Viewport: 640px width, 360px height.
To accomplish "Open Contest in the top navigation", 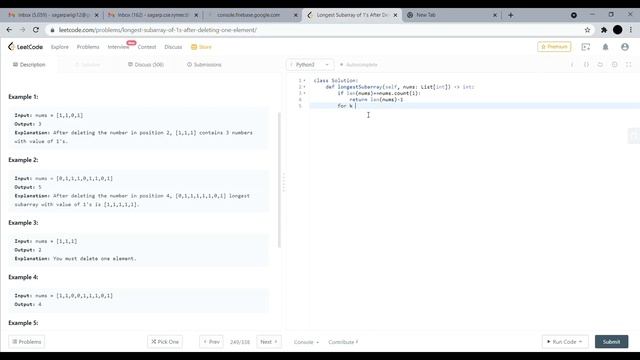I will pyautogui.click(x=147, y=47).
